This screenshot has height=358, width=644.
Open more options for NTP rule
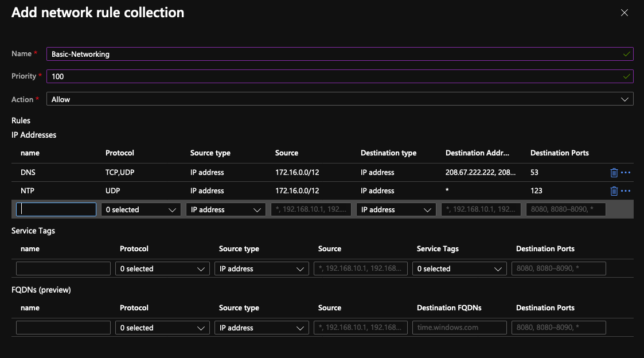click(626, 191)
